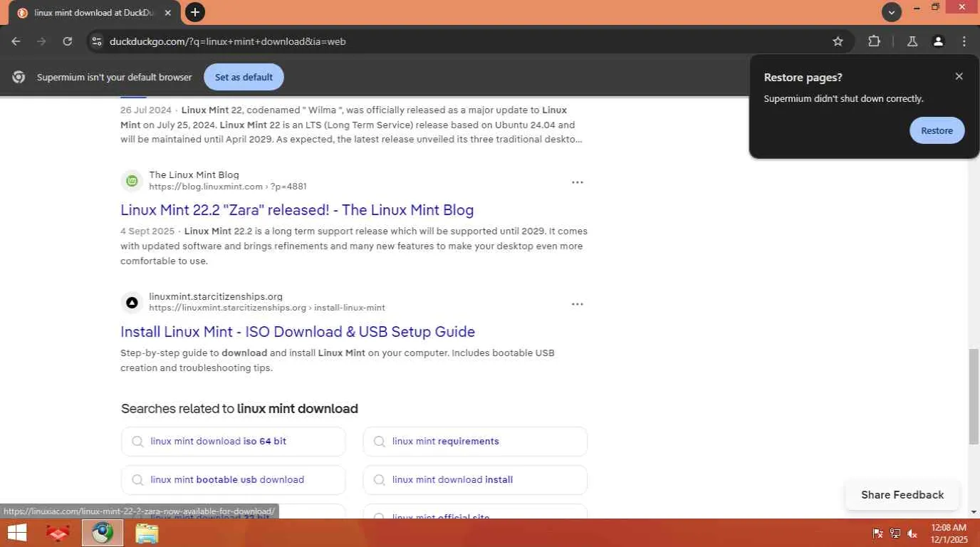The width and height of the screenshot is (980, 547).
Task: Close the linux mint download tab
Action: pyautogui.click(x=168, y=13)
